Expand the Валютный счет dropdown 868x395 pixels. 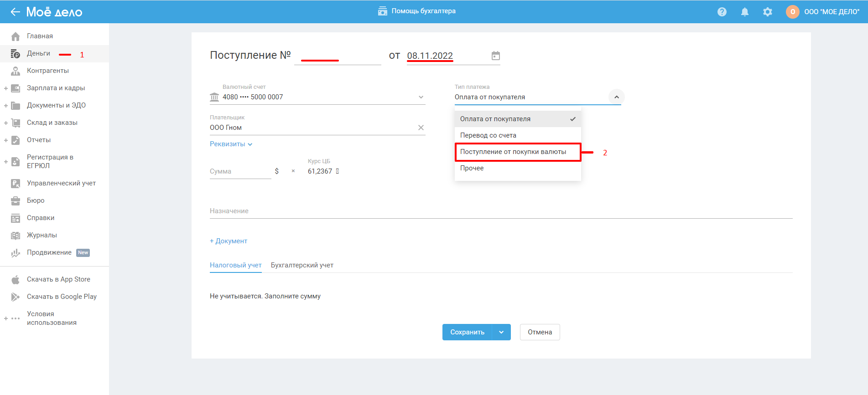pyautogui.click(x=421, y=97)
